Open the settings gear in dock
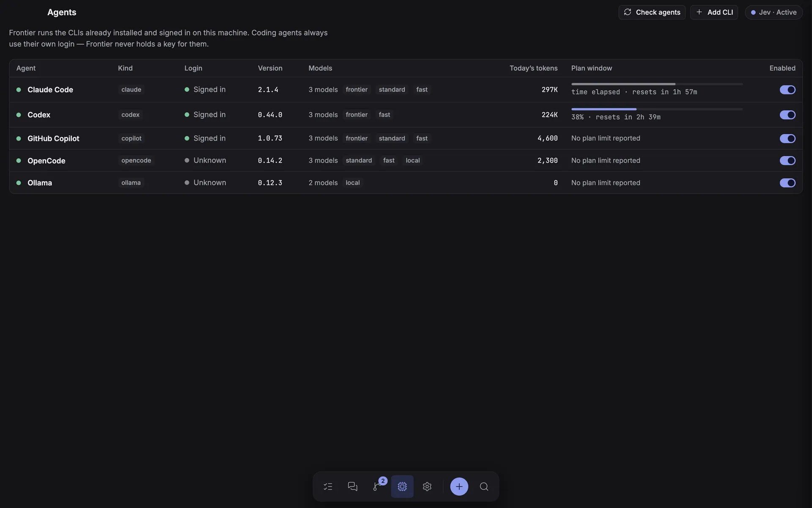Viewport: 812px width, 508px height. 427,486
